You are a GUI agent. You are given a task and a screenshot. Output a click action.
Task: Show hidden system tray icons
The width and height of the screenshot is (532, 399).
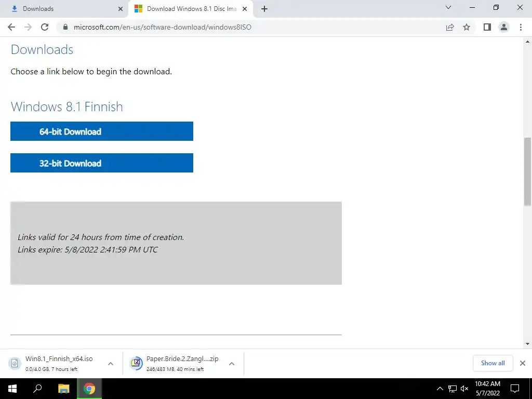[440, 389]
